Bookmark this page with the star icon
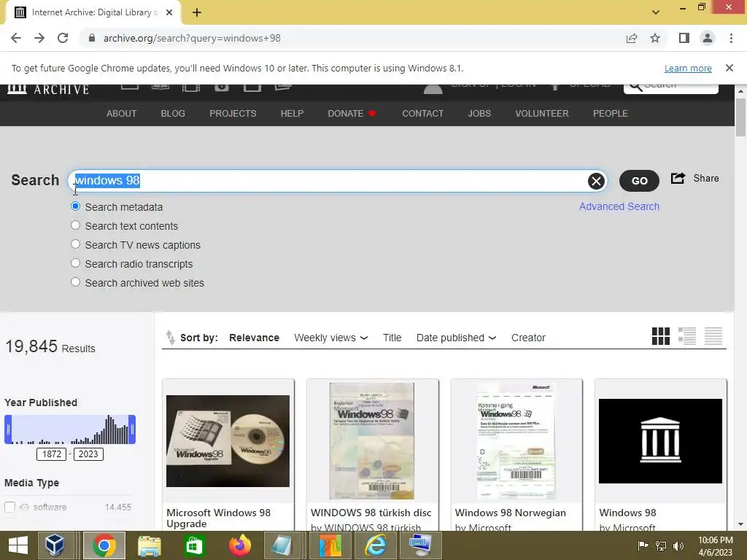Screen dimensions: 747x560 655,38
